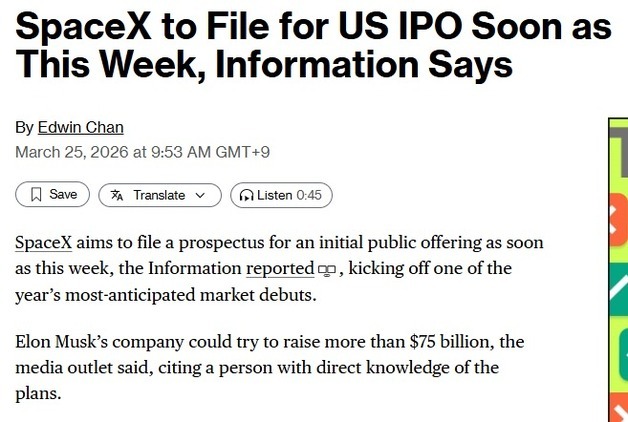Click the March 25, 2026 publication timestamp

(142, 152)
